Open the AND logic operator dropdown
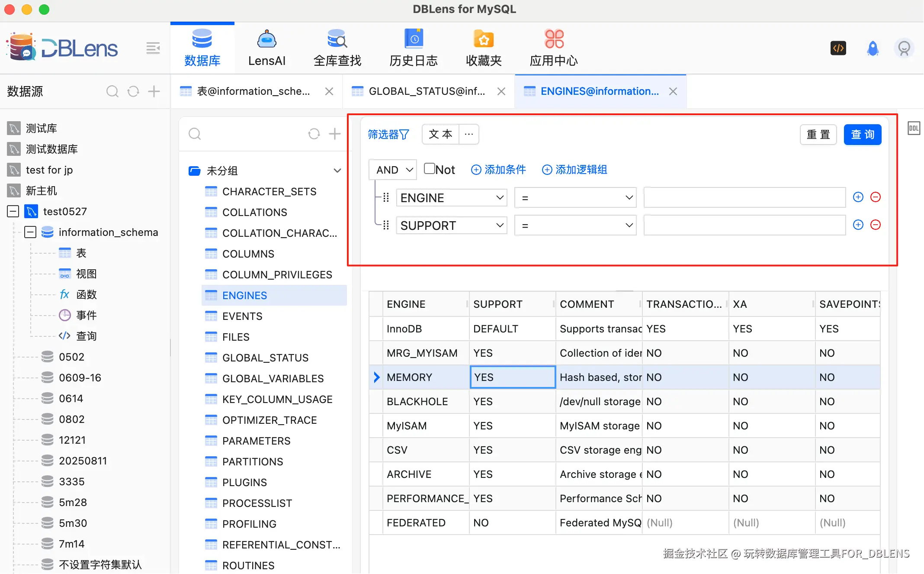The image size is (924, 574). click(x=393, y=170)
